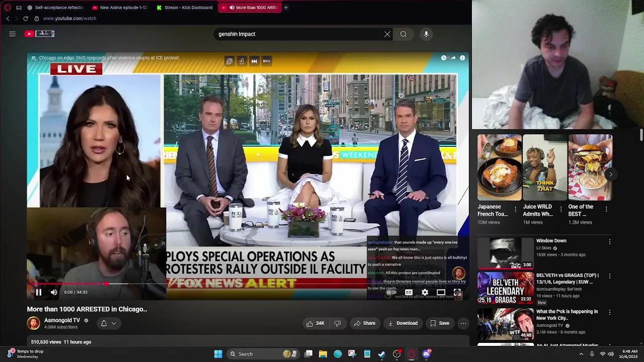Switch to Self-acceptance reflection tab
The image size is (644, 362).
click(56, 8)
